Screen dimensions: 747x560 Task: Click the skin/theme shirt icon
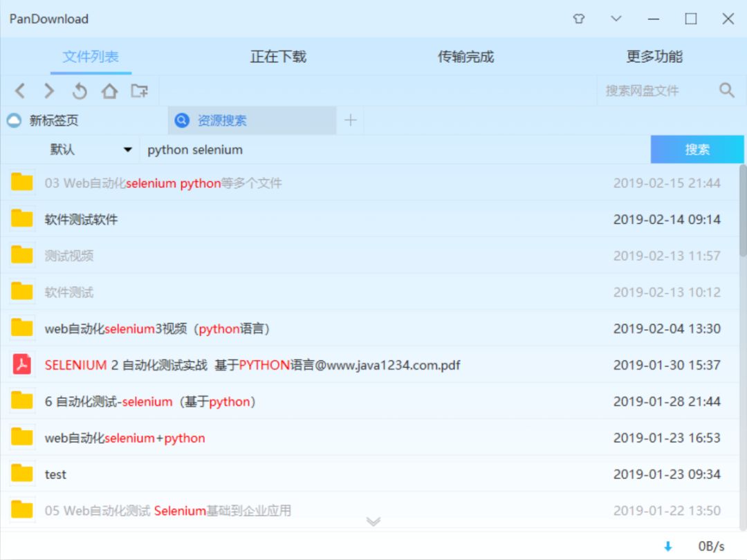pyautogui.click(x=579, y=19)
